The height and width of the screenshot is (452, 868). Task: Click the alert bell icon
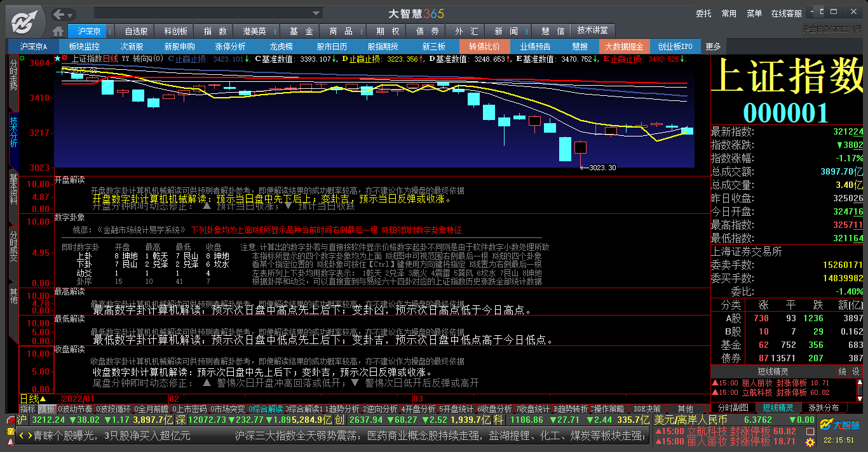click(x=10, y=441)
